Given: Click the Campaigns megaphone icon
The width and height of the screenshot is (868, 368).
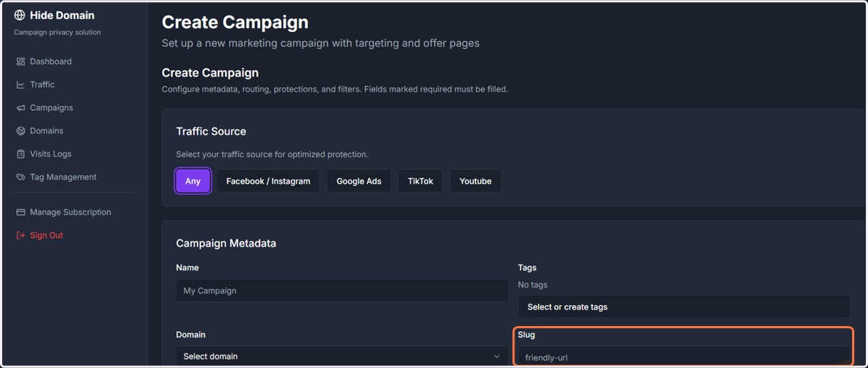Looking at the screenshot, I should [x=20, y=108].
